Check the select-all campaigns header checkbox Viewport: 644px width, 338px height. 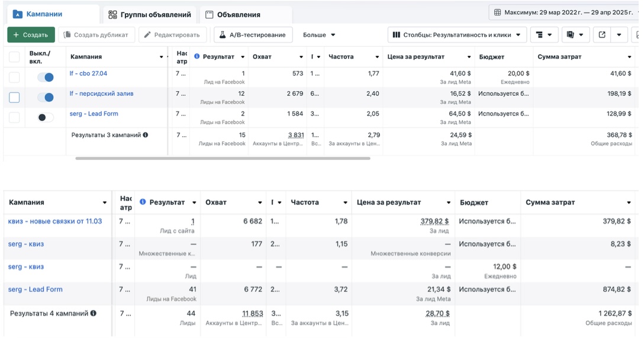coord(14,57)
